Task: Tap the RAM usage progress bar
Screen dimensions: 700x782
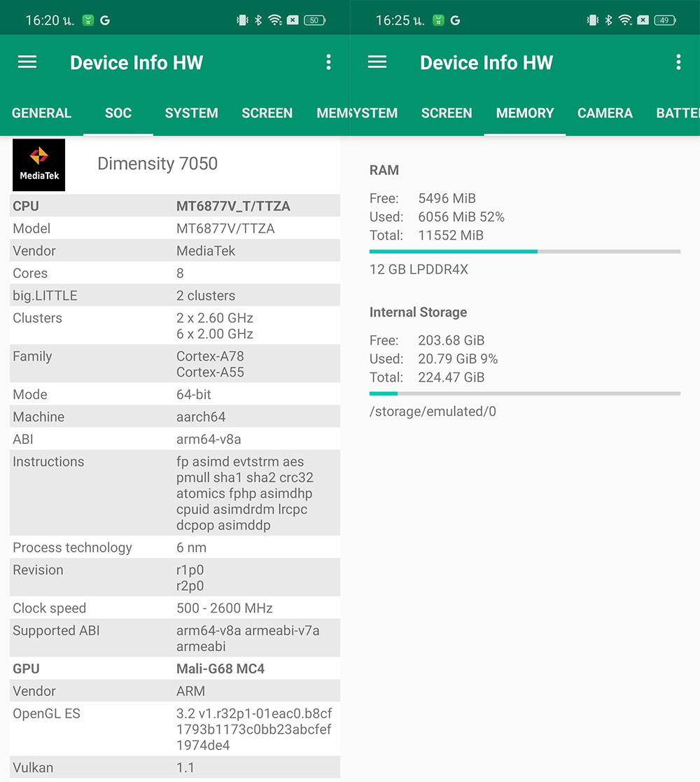Action: [524, 251]
